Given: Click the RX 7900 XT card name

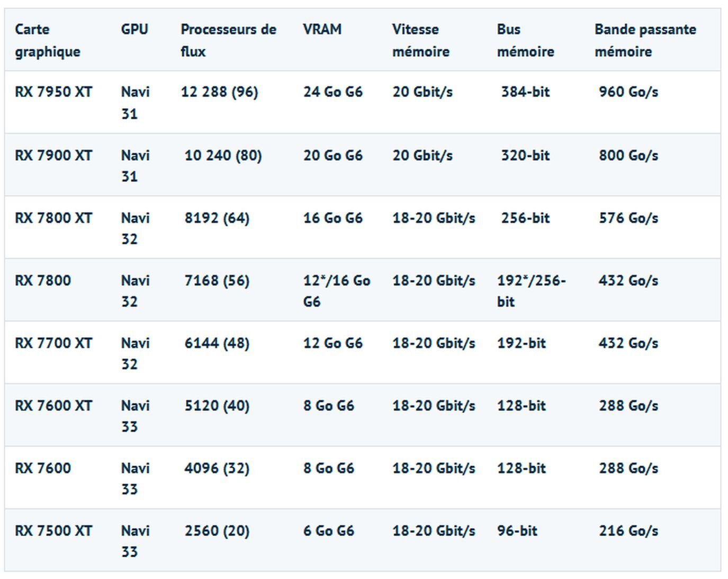Looking at the screenshot, I should pyautogui.click(x=53, y=156).
